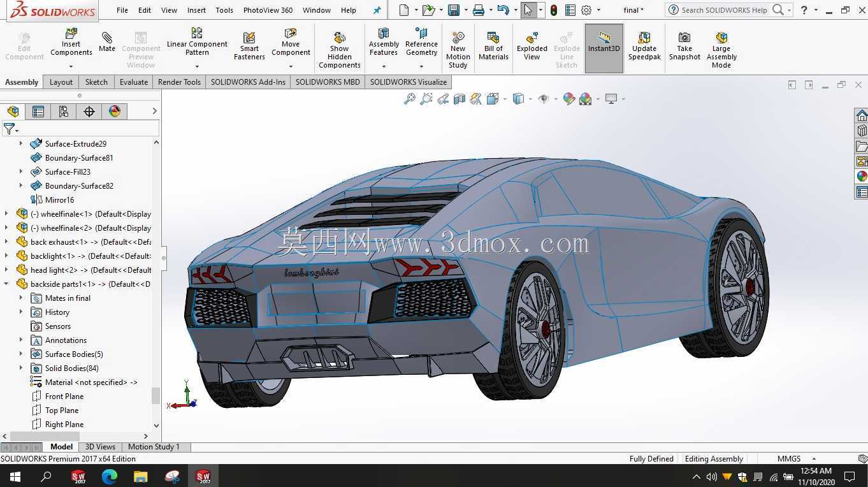Click the MMGS unit system status button

click(789, 459)
